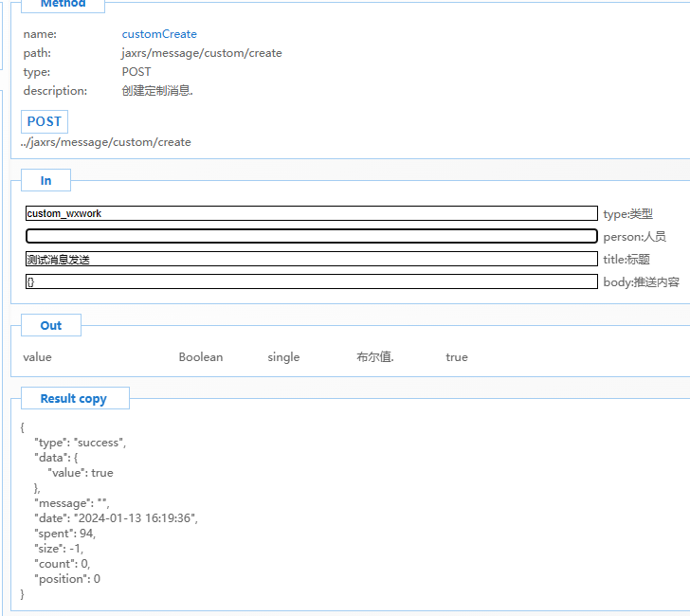690x616 pixels.
Task: Click the "count": 0 result line
Action: (x=62, y=564)
